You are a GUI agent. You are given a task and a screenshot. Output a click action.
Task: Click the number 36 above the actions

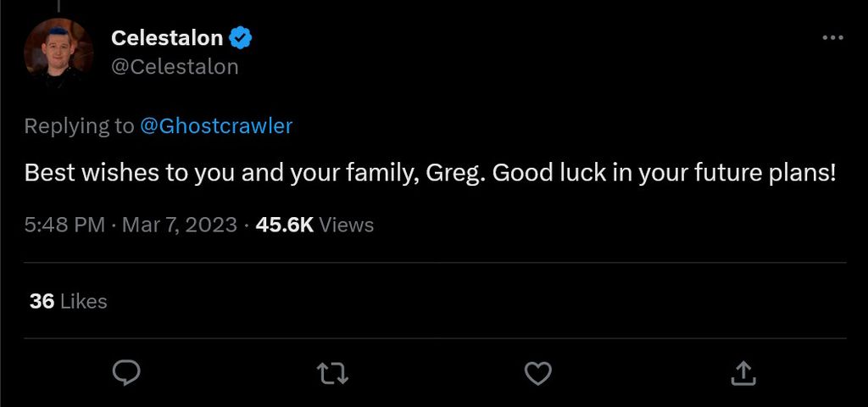tap(42, 301)
